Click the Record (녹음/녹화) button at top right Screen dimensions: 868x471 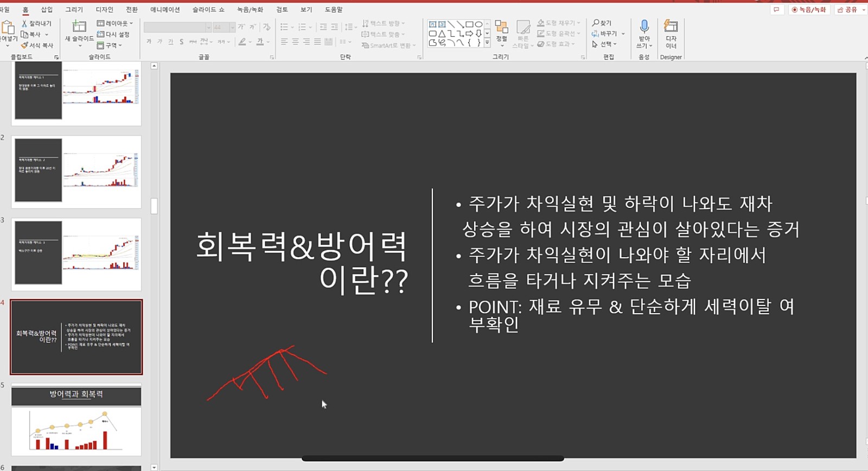pos(808,10)
